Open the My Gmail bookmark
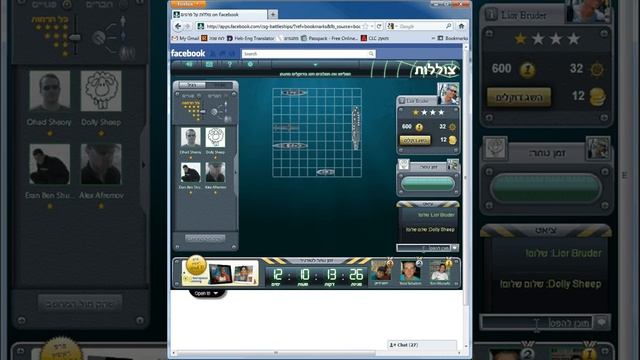Screen dimensions: 640x360 pos(186,38)
